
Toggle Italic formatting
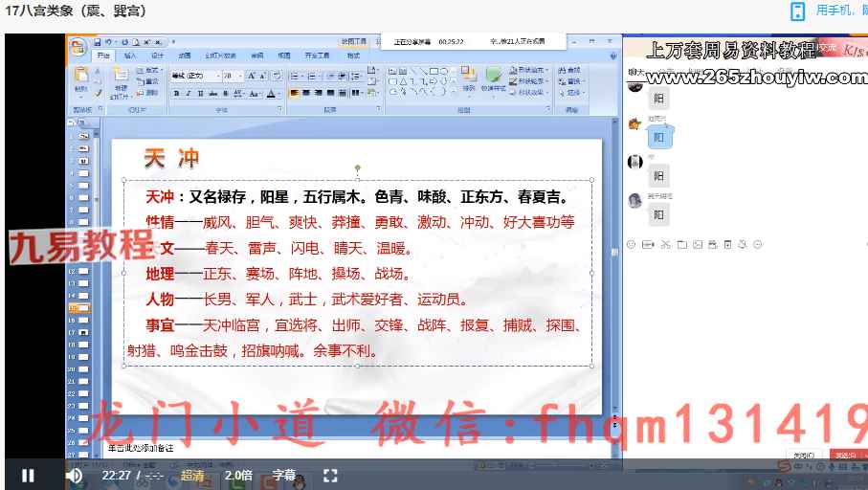coord(189,93)
